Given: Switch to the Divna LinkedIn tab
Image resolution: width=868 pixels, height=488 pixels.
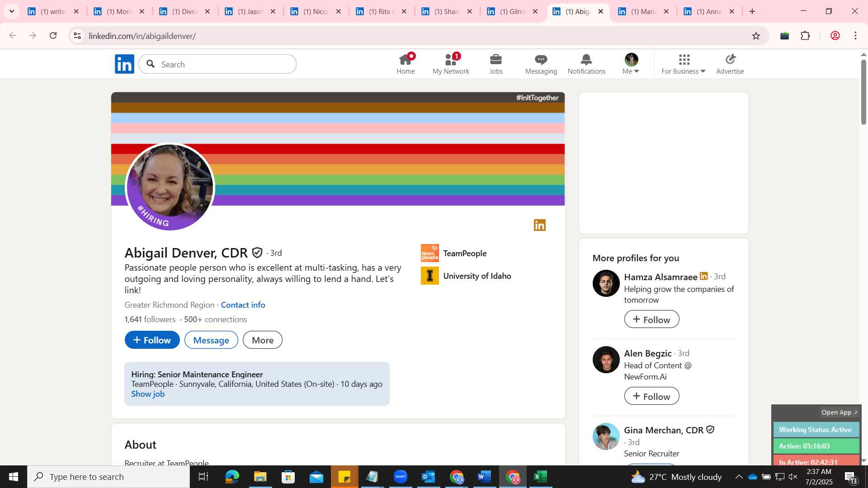Looking at the screenshot, I should tap(184, 11).
